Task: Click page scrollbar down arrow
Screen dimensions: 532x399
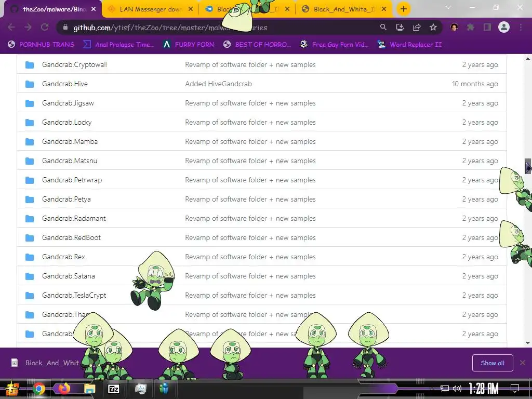Action: pos(528,343)
